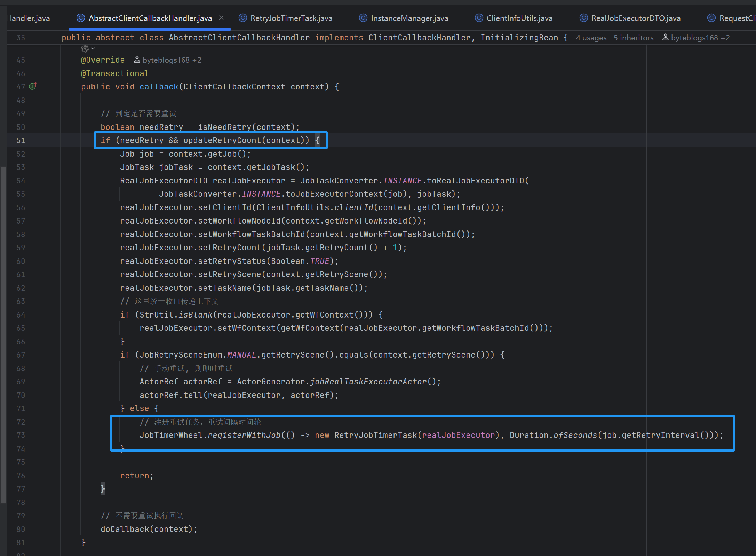Click the class icon on AbstractClientCallbackHandler.java tab
756x556 pixels.
(x=80, y=18)
